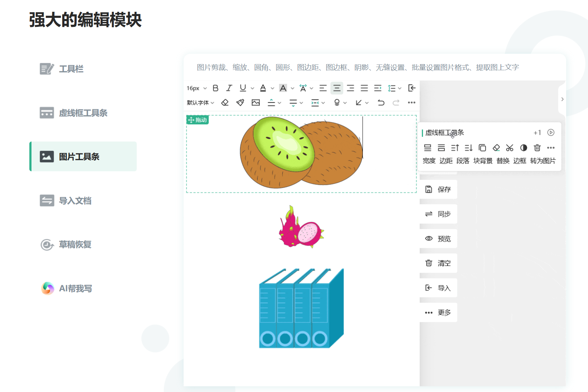
Task: Click the trash delete icon in 虚线框工具条
Action: (x=537, y=148)
